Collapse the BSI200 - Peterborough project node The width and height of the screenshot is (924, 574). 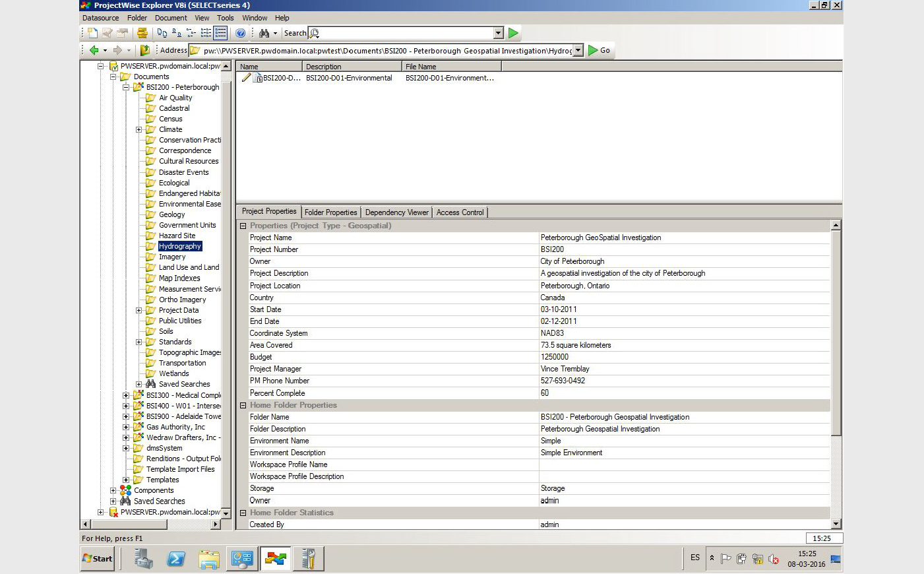pyautogui.click(x=126, y=87)
